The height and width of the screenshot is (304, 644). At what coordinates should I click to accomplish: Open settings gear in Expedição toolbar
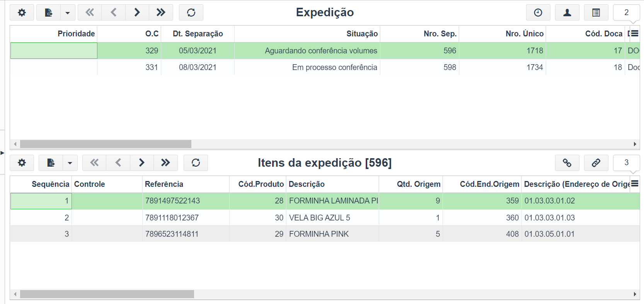22,12
